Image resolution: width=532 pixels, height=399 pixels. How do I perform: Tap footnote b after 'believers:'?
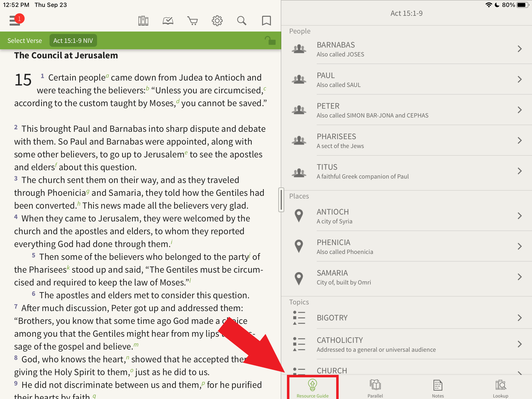click(x=148, y=88)
